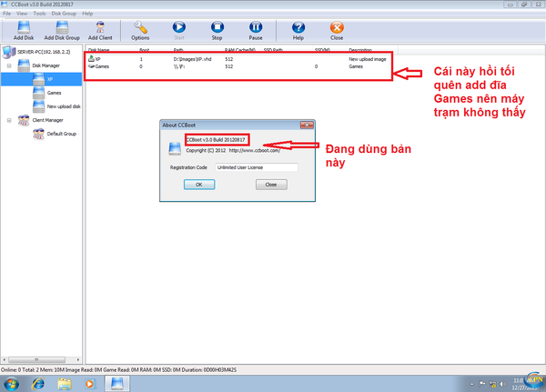Open the Tools menu
This screenshot has width=546, height=392.
coord(39,14)
